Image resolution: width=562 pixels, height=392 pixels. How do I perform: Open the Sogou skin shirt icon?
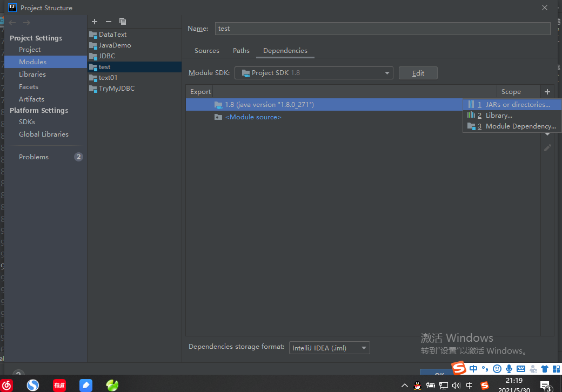tap(545, 369)
